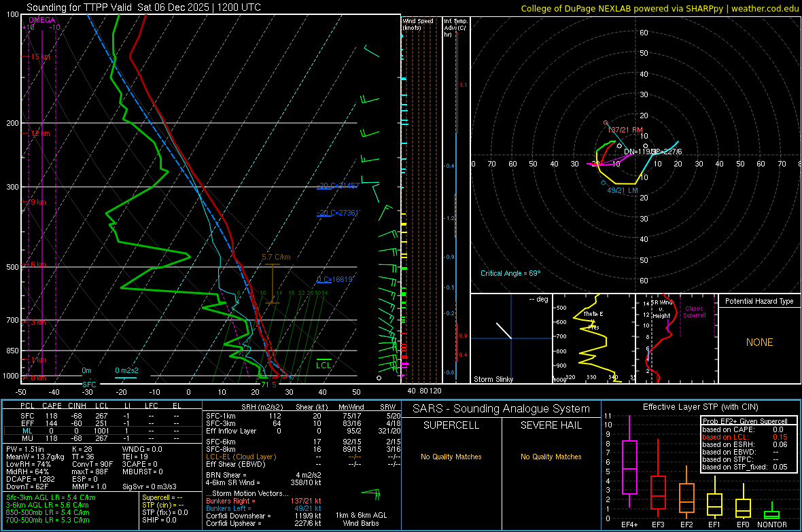Viewport: 802px width, 532px height.
Task: Select the highlighted 'ML' parcel row
Action: [103, 431]
